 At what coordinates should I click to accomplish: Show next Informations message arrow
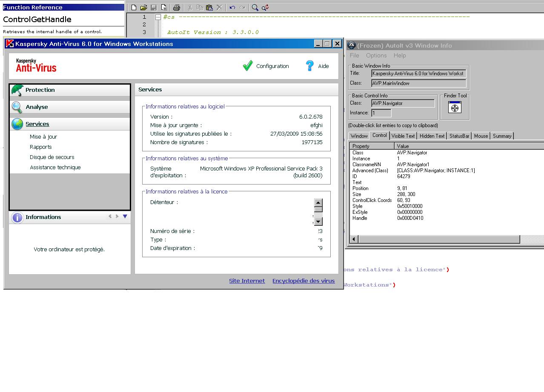(117, 216)
